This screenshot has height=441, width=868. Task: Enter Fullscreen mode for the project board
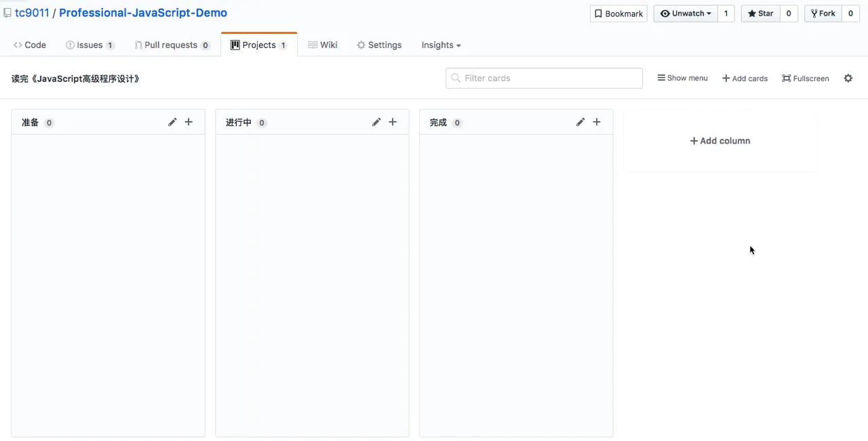[x=806, y=79]
